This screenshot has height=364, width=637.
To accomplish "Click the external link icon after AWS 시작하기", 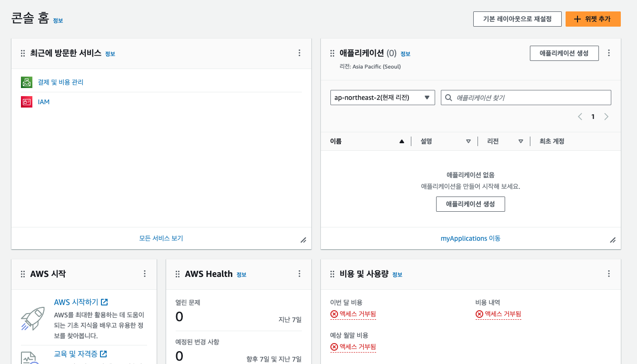I will tap(104, 302).
